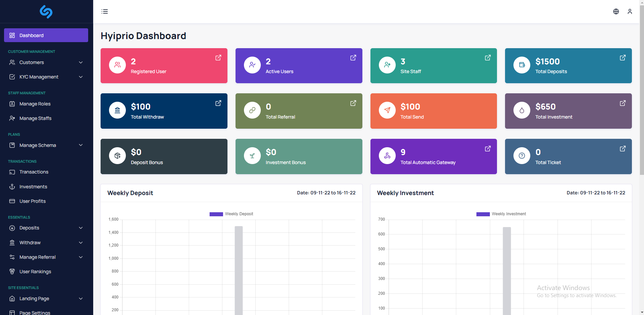Toggle the sidebar with the hamburger menu icon
This screenshot has height=315, width=644.
tap(105, 11)
